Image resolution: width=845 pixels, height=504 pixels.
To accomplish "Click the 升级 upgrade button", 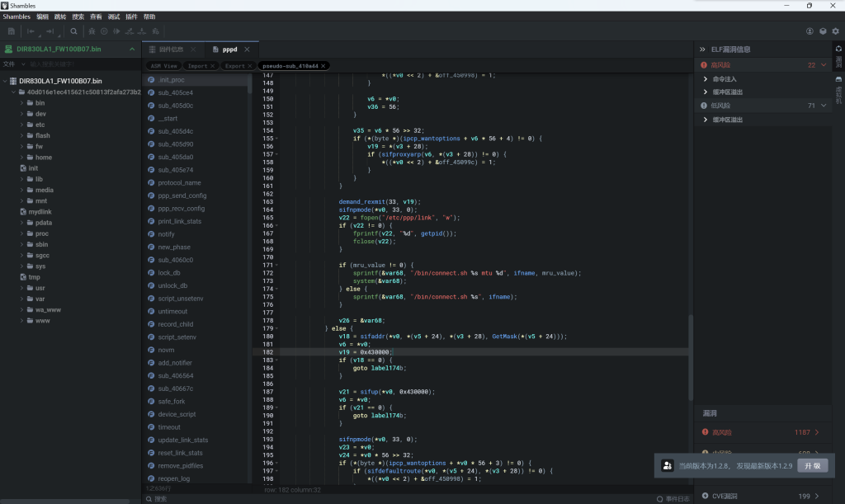I will tap(811, 466).
